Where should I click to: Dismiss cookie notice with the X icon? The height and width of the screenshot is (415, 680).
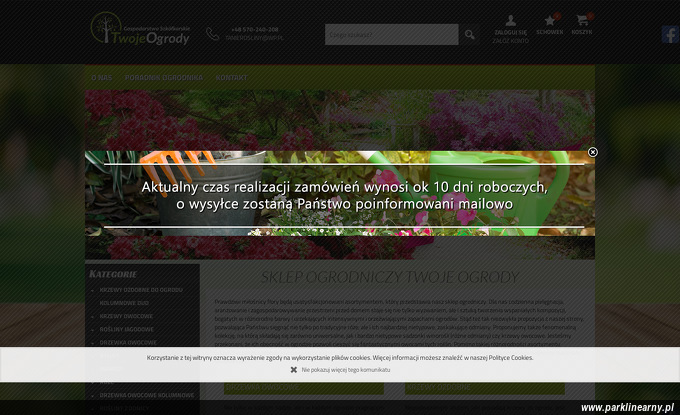294,370
